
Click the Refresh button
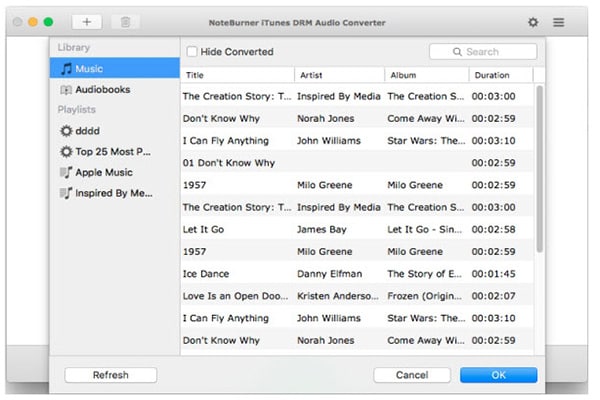111,375
